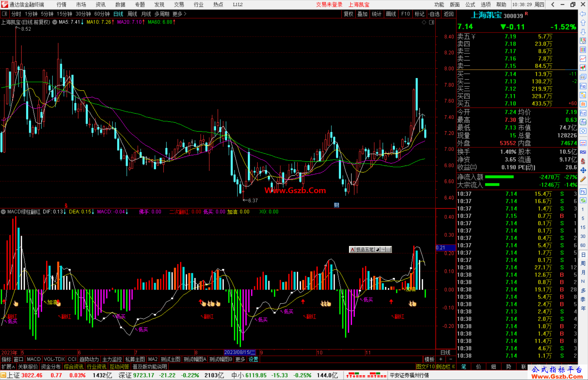Open the candlestick chart icon in sidebar
The width and height of the screenshot is (588, 380).
point(583,68)
